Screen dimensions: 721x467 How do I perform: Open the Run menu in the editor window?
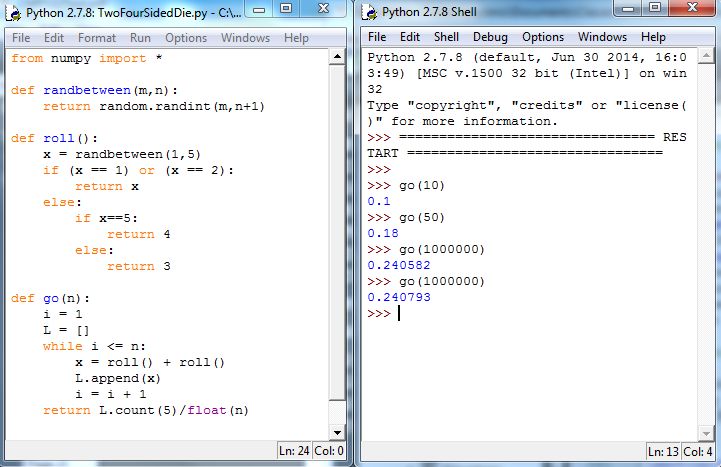[140, 38]
